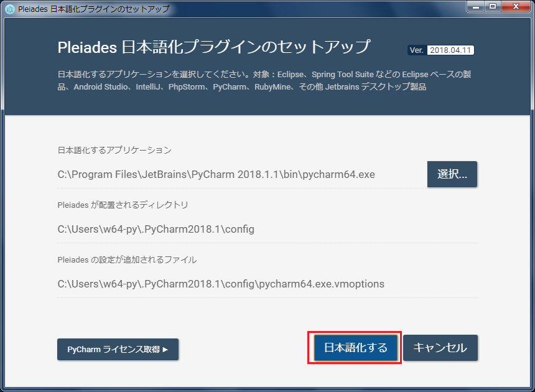This screenshot has width=535, height=392.
Task: Click the Pleiades config directory path
Action: (156, 229)
